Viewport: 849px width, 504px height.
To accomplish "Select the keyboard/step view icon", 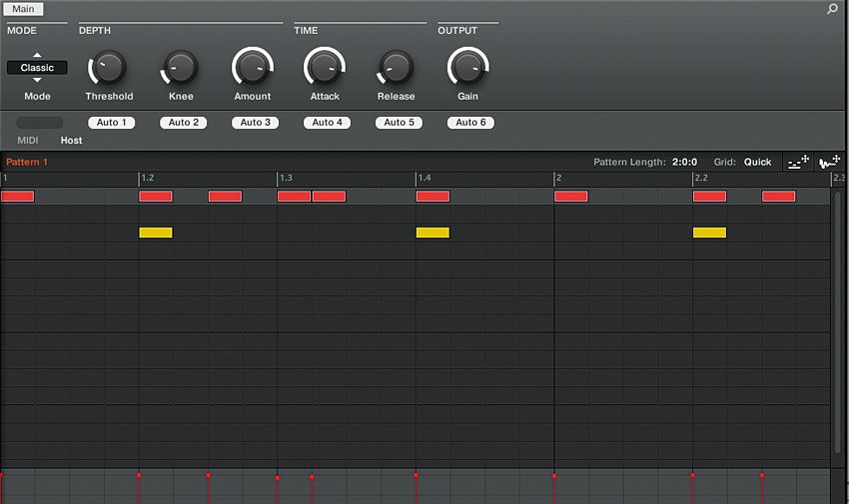I will (x=798, y=162).
